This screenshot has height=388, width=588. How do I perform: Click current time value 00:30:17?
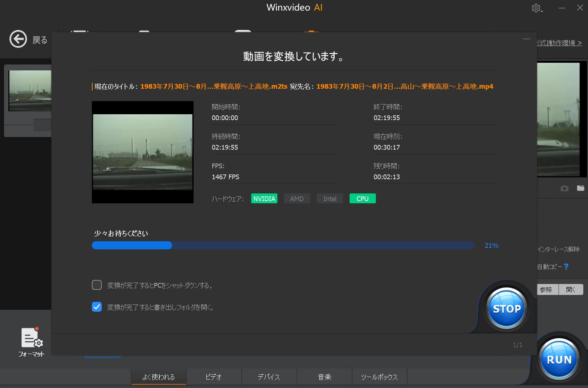click(386, 147)
